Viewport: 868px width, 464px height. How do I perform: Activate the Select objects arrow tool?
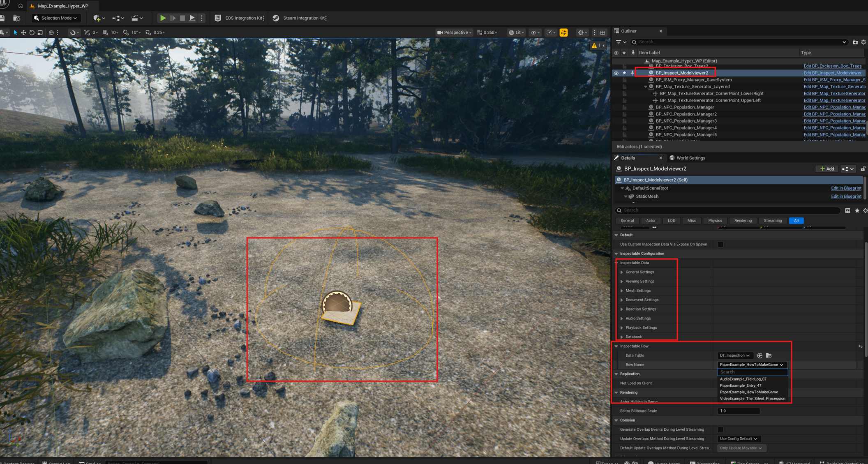coord(15,32)
